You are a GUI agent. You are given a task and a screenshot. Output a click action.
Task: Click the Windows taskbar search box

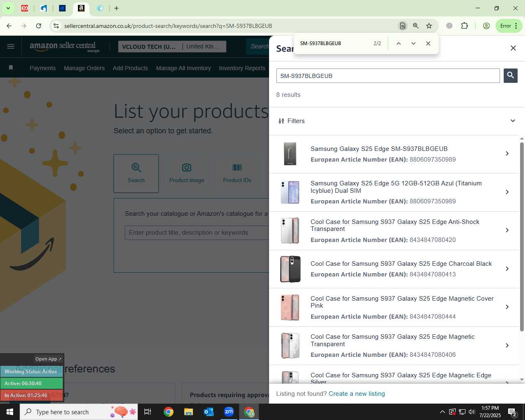[79, 412]
